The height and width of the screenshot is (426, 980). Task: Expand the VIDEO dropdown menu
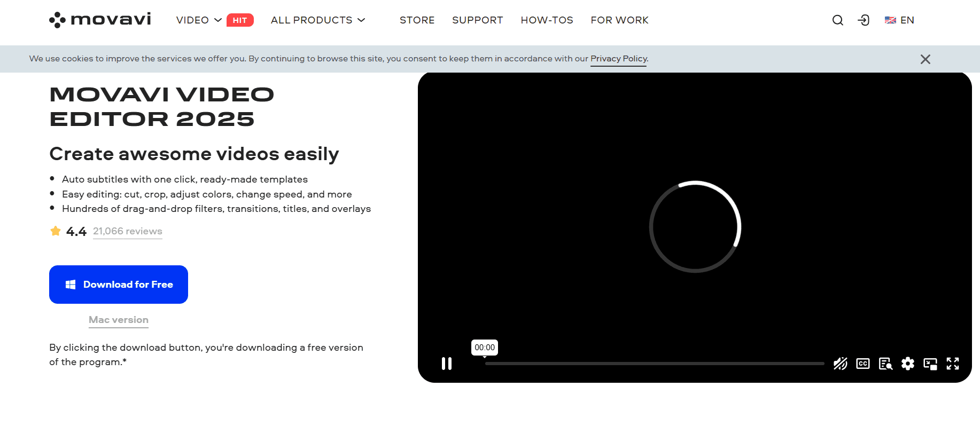point(198,20)
